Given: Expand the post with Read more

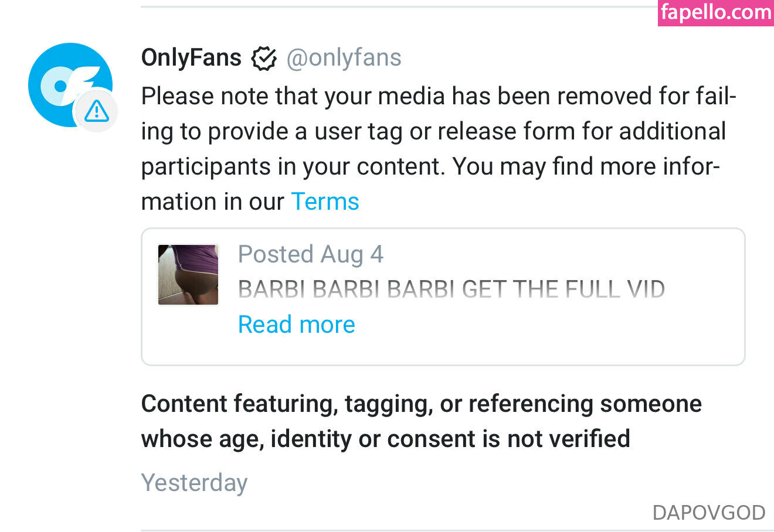Looking at the screenshot, I should click(x=297, y=325).
